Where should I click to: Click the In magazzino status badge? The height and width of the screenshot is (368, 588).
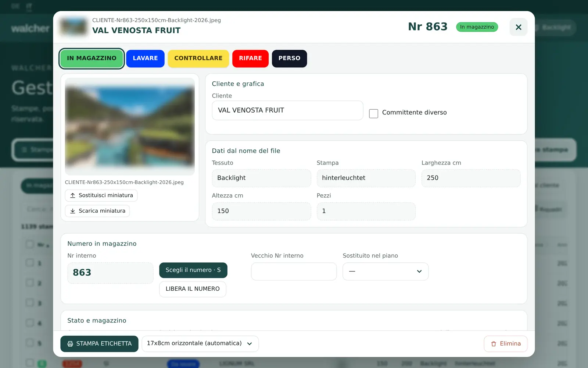pyautogui.click(x=477, y=27)
